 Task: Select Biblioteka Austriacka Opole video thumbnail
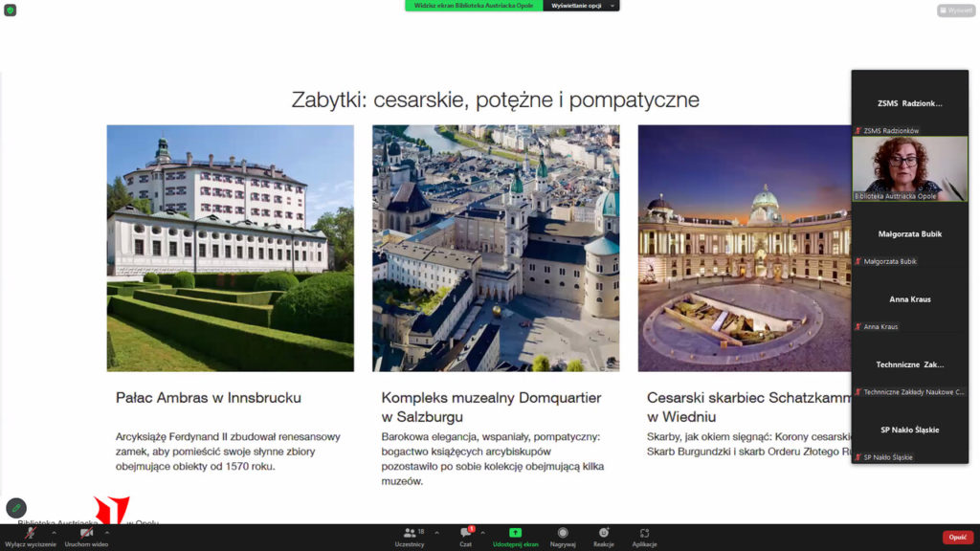coord(909,168)
